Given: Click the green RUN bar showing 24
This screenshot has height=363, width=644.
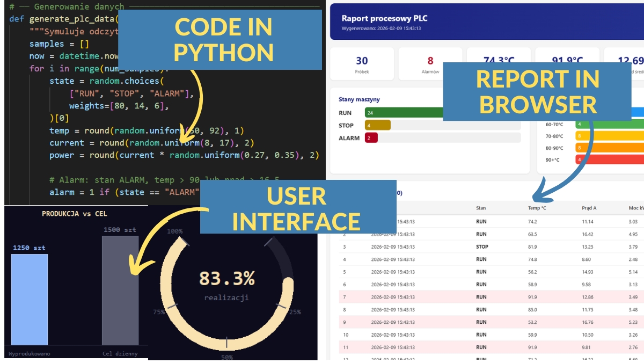Looking at the screenshot, I should pos(402,113).
